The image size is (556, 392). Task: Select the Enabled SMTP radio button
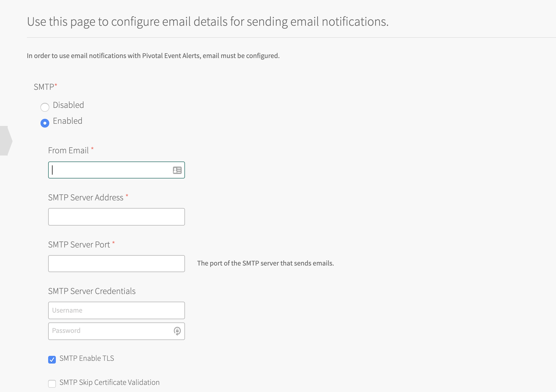pyautogui.click(x=45, y=123)
